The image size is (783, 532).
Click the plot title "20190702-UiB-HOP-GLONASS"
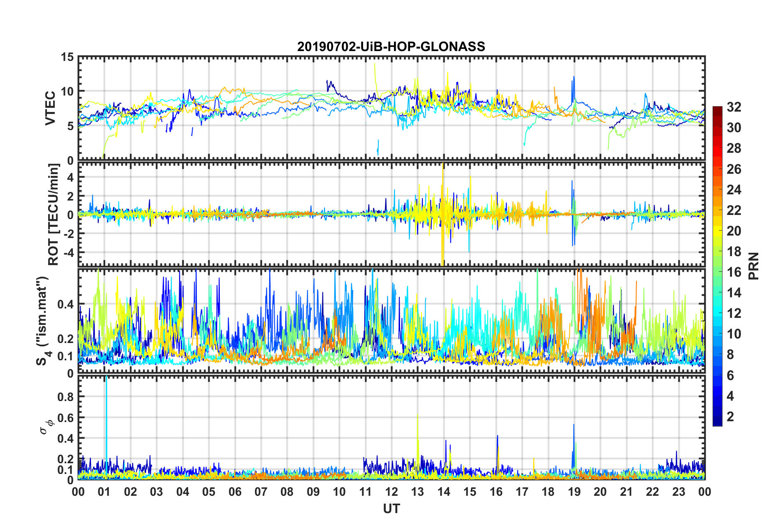coord(391,47)
